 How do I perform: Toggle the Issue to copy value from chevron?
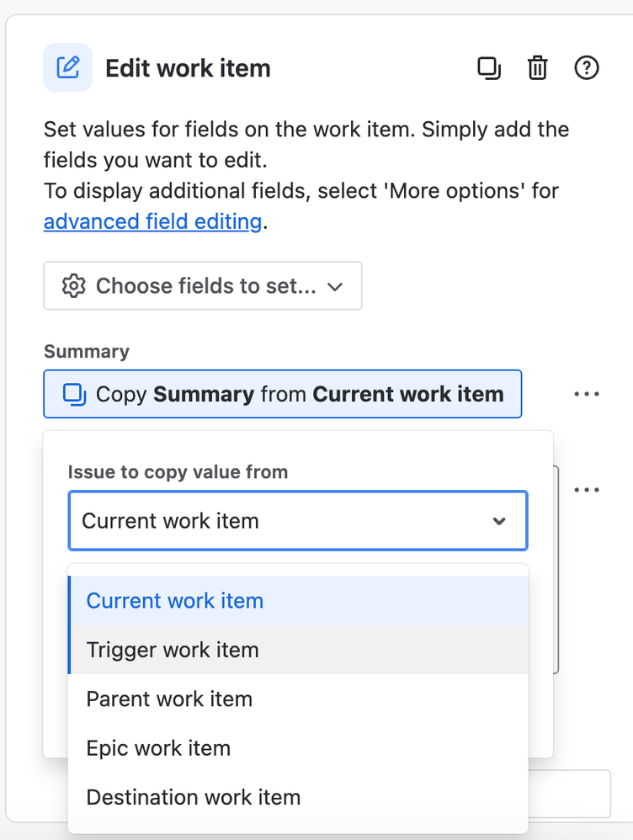click(x=499, y=521)
